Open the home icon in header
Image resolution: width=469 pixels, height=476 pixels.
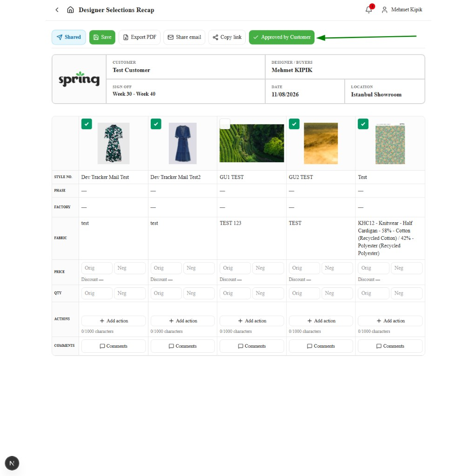point(70,10)
